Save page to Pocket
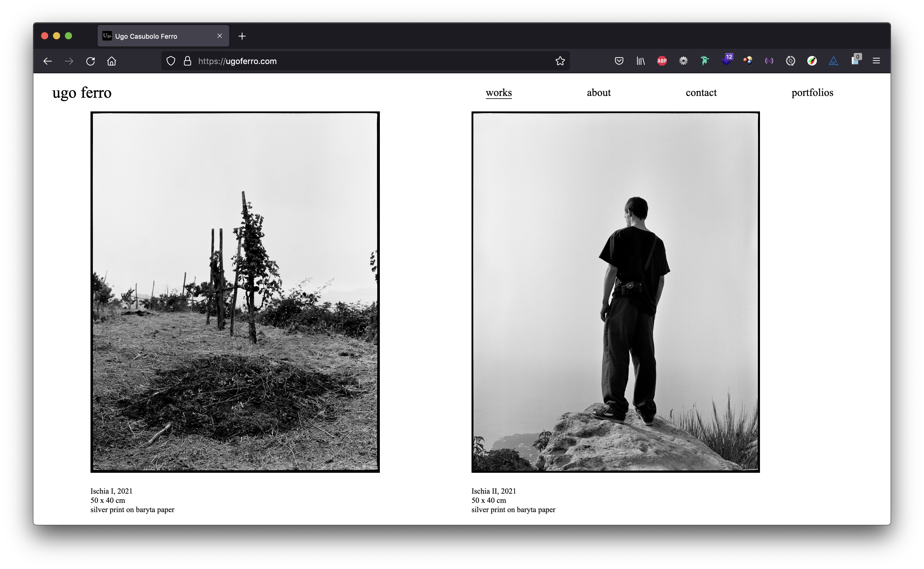 [x=619, y=61]
